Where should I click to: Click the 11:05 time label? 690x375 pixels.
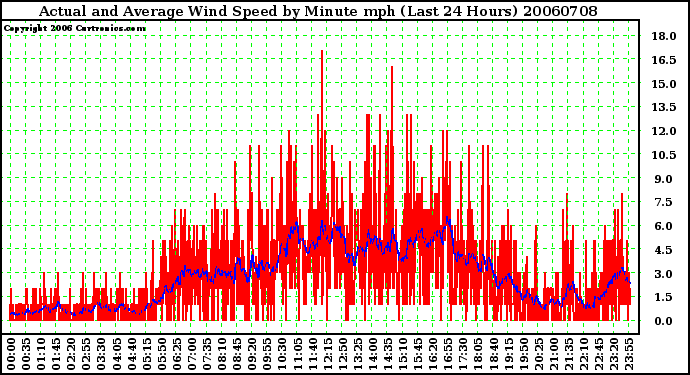click(x=297, y=354)
